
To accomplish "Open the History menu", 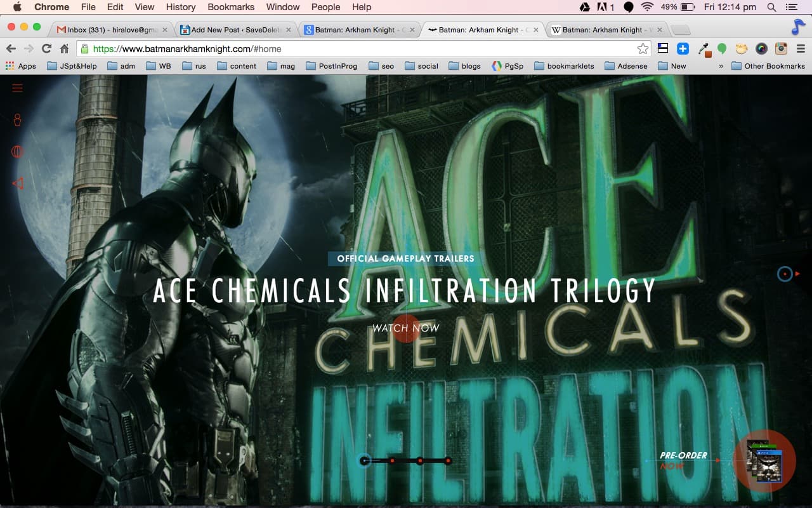I will (x=181, y=7).
